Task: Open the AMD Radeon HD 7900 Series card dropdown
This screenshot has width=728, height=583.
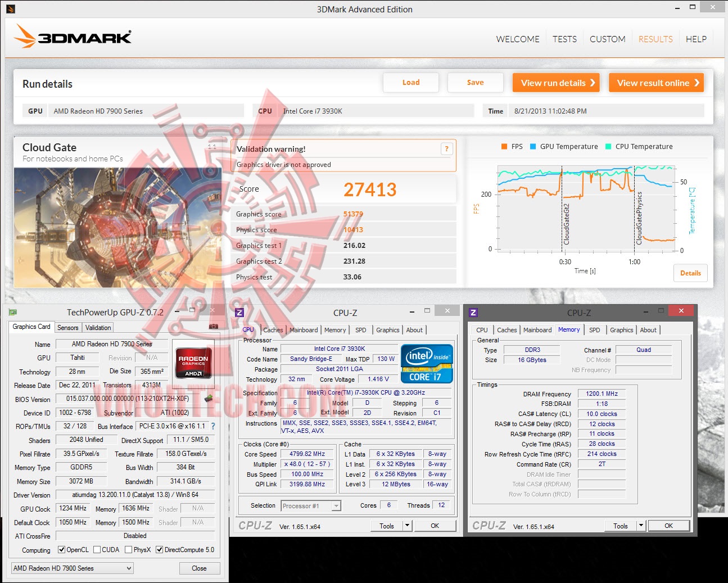Action: (x=73, y=568)
